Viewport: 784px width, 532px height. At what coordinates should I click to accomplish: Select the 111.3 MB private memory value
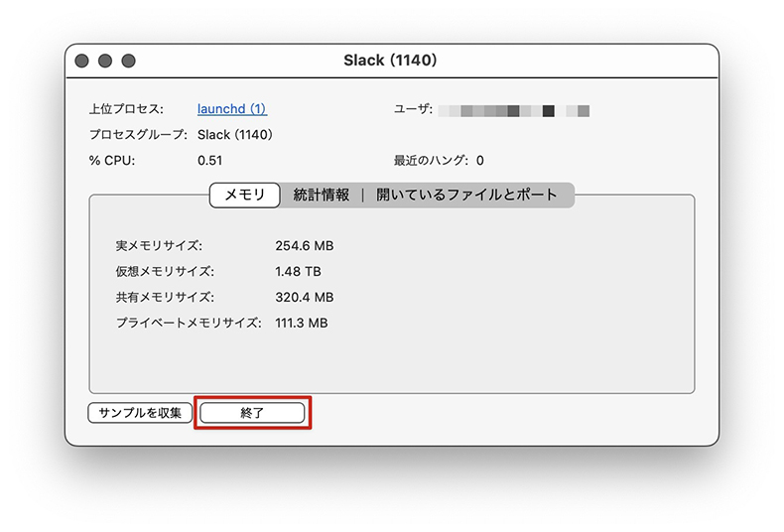pos(301,323)
